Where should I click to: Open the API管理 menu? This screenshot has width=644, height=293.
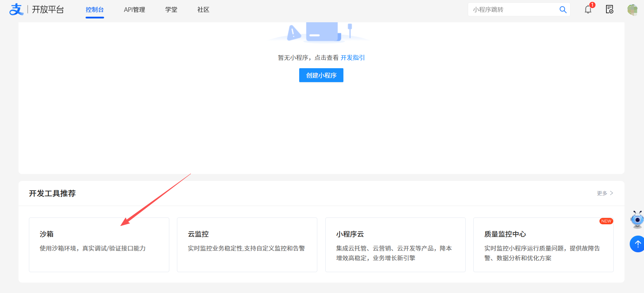pyautogui.click(x=134, y=10)
